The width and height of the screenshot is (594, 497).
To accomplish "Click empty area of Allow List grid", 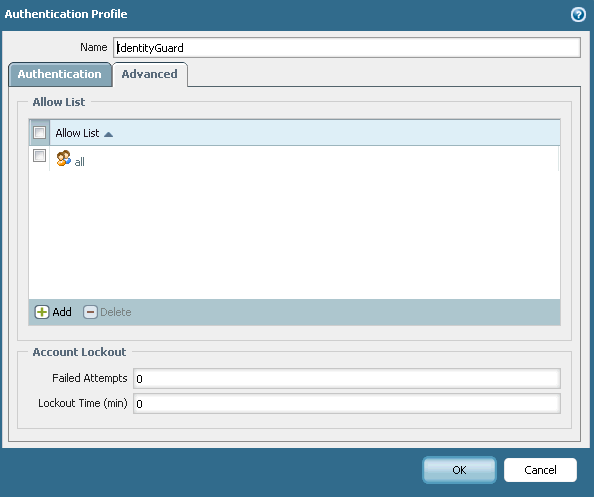I will tap(294, 235).
